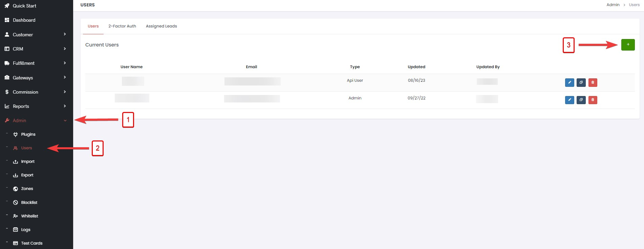Click the green add user plus button
The height and width of the screenshot is (249, 644).
pyautogui.click(x=628, y=45)
